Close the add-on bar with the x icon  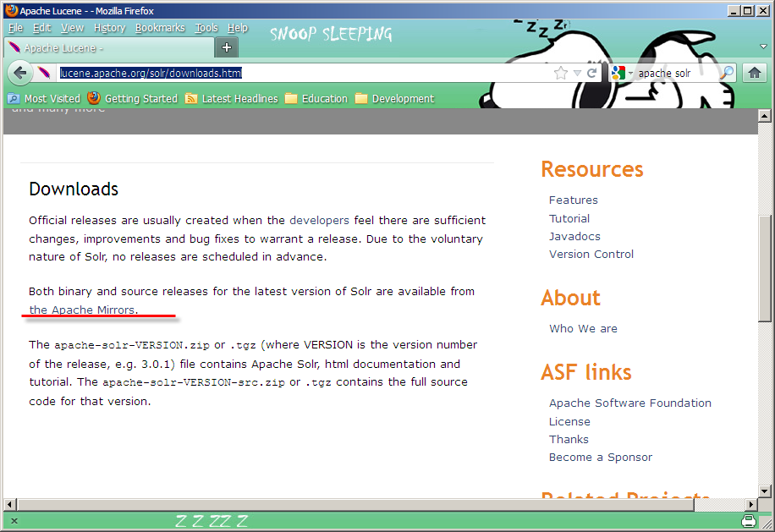14,521
